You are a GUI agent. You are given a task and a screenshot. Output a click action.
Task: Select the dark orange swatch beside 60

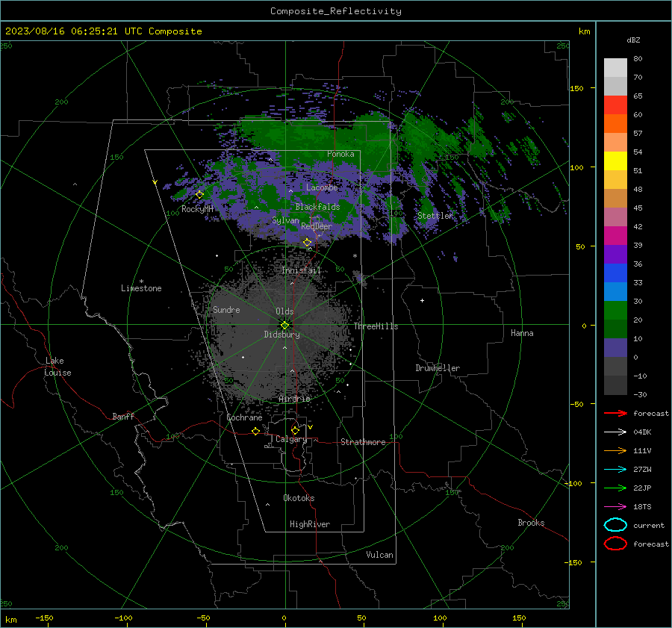pos(615,123)
